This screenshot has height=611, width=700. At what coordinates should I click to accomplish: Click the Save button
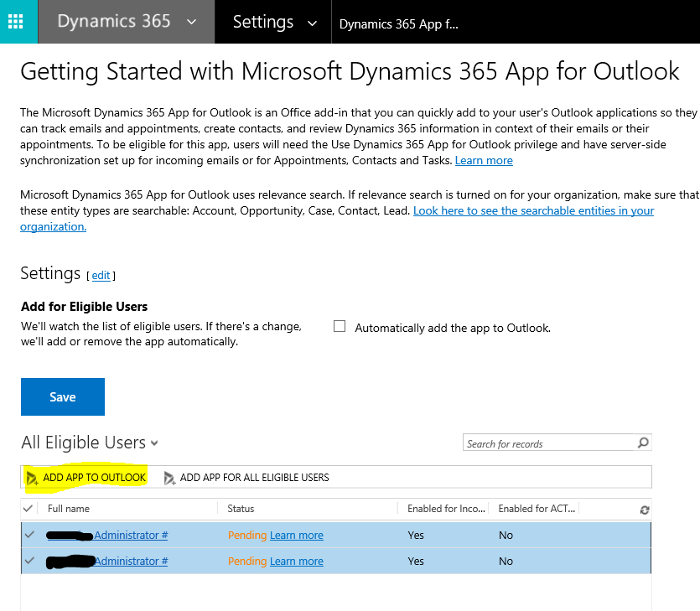(x=62, y=396)
